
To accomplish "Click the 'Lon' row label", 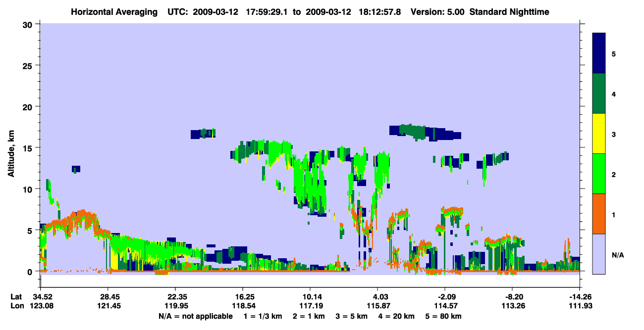I will pos(16,306).
